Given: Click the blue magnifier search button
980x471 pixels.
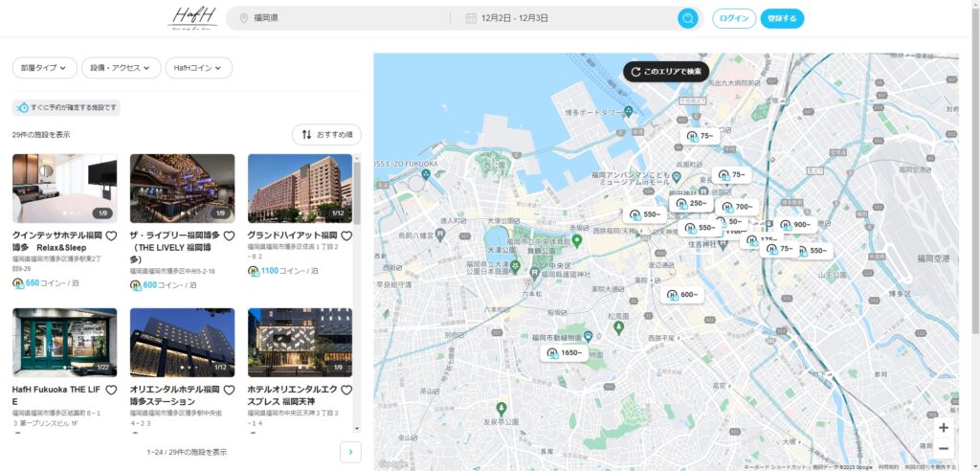Looking at the screenshot, I should tap(687, 18).
